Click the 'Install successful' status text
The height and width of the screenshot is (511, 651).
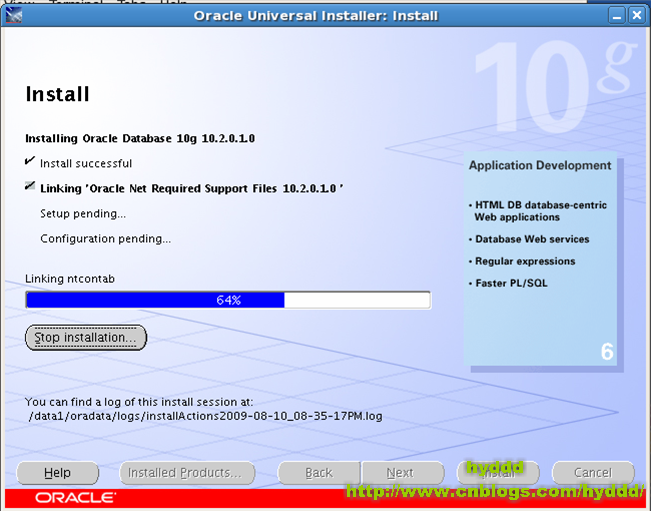pos(86,164)
